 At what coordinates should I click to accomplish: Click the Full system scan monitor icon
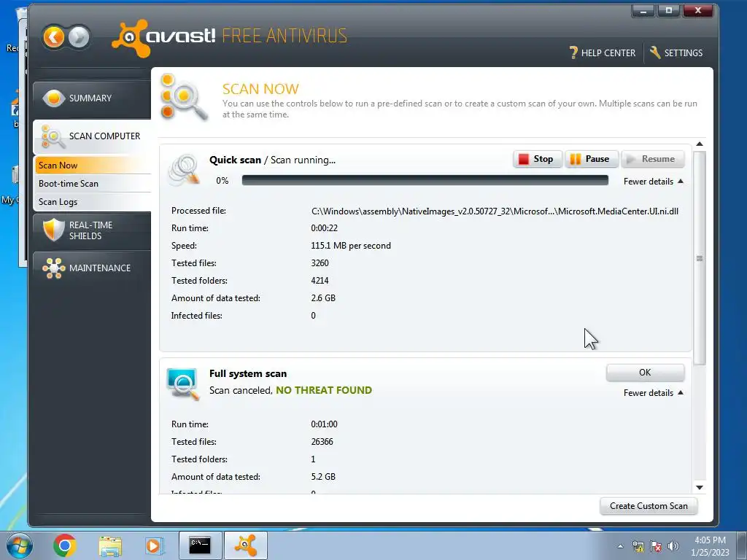[x=183, y=384]
